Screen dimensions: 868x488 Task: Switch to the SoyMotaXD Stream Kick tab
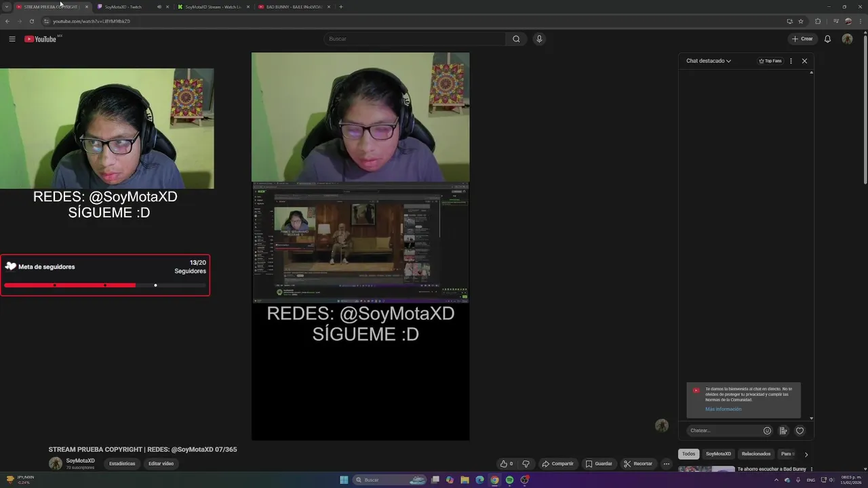point(213,7)
